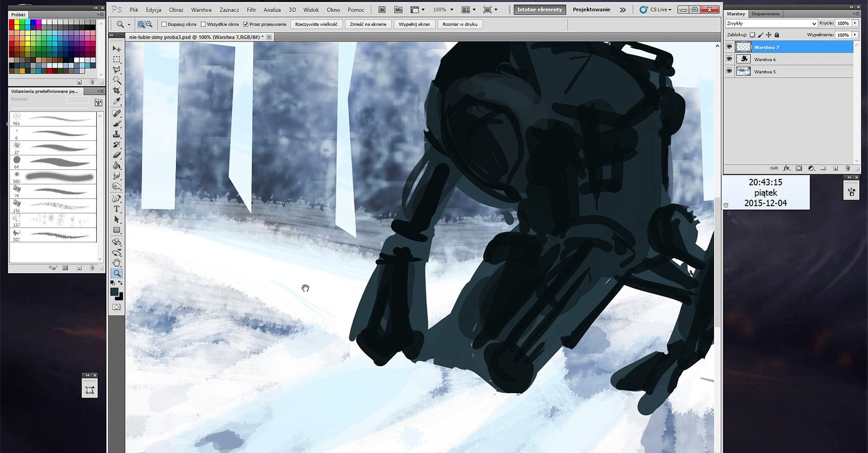This screenshot has height=453, width=868.
Task: Add a layer style via fx icon
Action: (786, 168)
